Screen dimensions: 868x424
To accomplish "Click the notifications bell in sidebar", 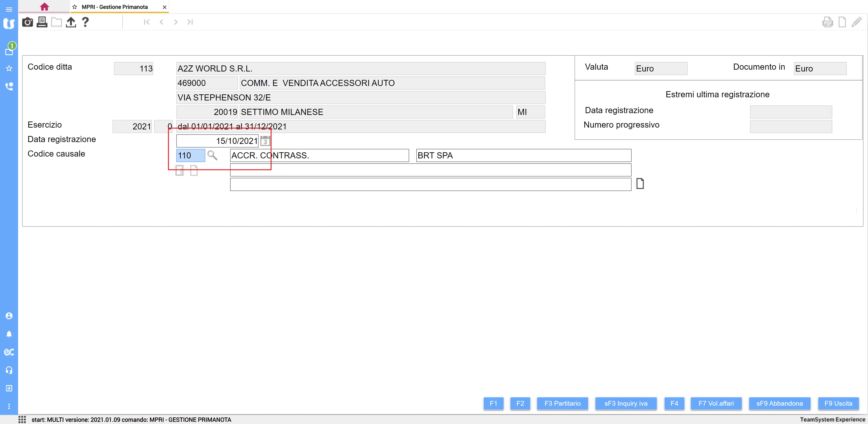I will coord(9,334).
